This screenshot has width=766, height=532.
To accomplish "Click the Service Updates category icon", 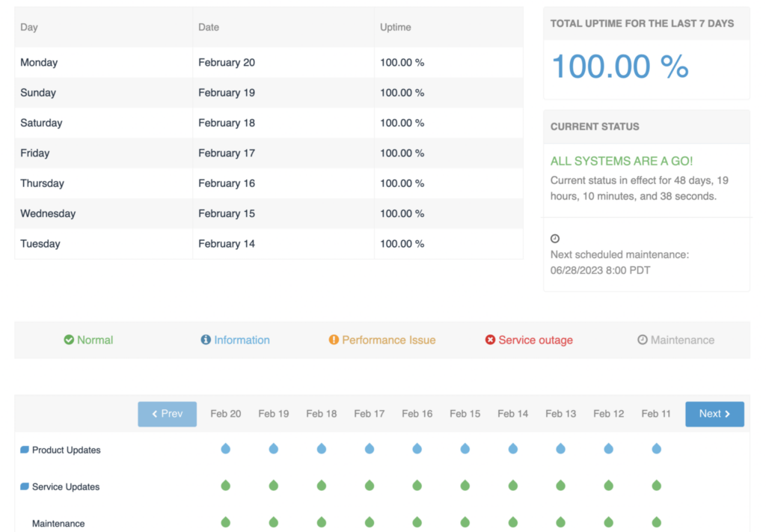I will [25, 486].
